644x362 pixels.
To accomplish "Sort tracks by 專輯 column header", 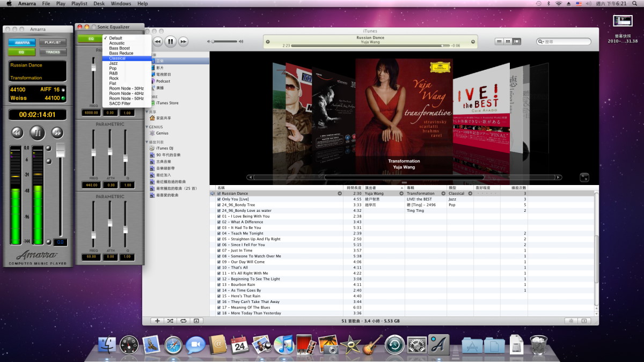I will point(426,188).
